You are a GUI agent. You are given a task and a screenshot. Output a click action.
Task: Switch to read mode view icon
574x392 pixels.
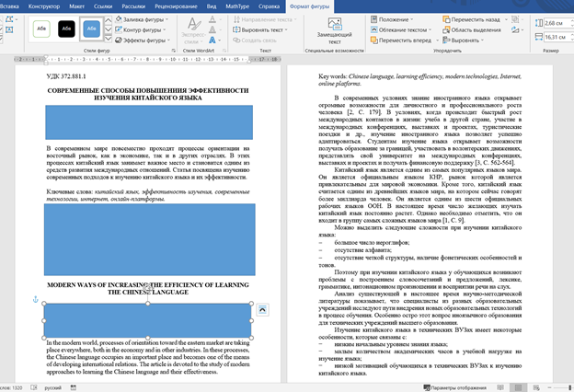coord(500,387)
